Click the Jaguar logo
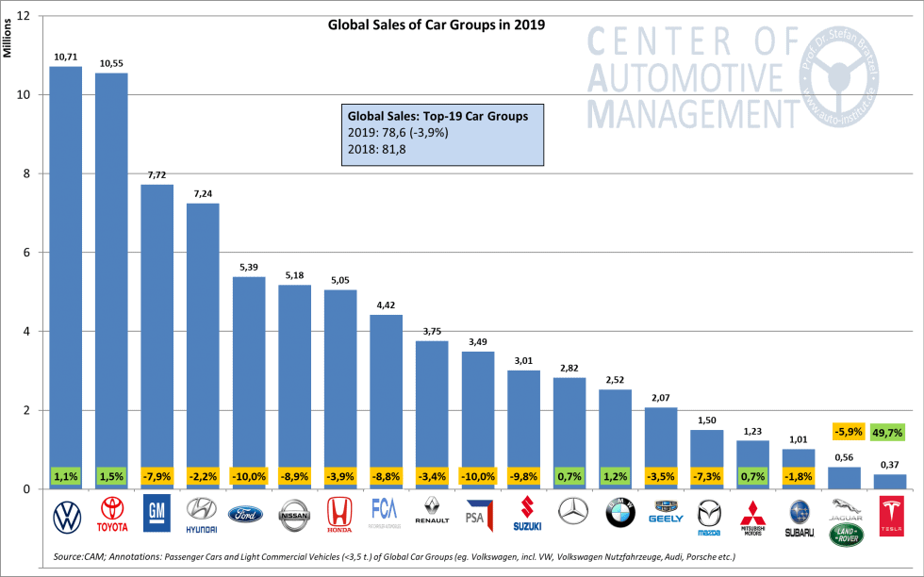This screenshot has height=577, width=924. click(846, 508)
